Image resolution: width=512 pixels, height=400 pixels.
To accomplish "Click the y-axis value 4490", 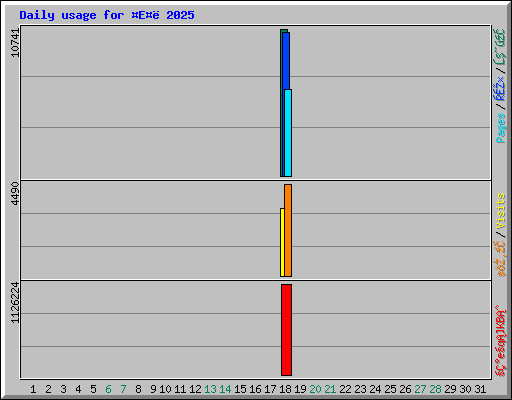I will 15,193.
